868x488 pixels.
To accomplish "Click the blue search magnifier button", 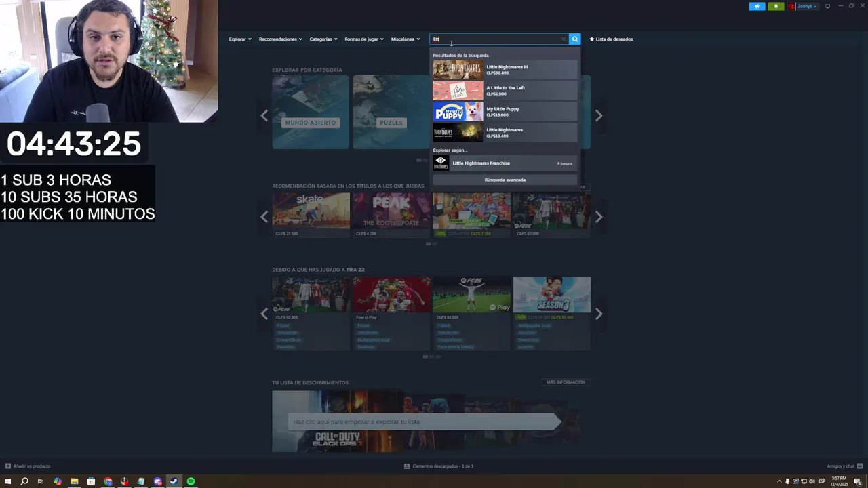I will point(574,39).
